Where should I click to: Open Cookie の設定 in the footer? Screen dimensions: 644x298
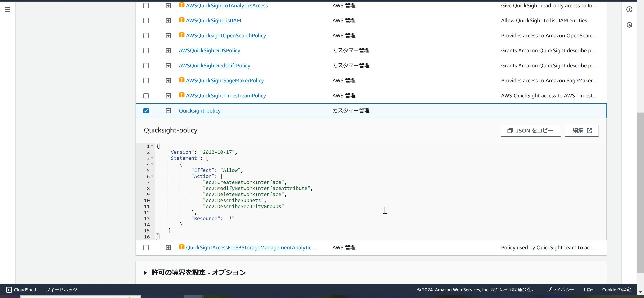click(x=616, y=289)
